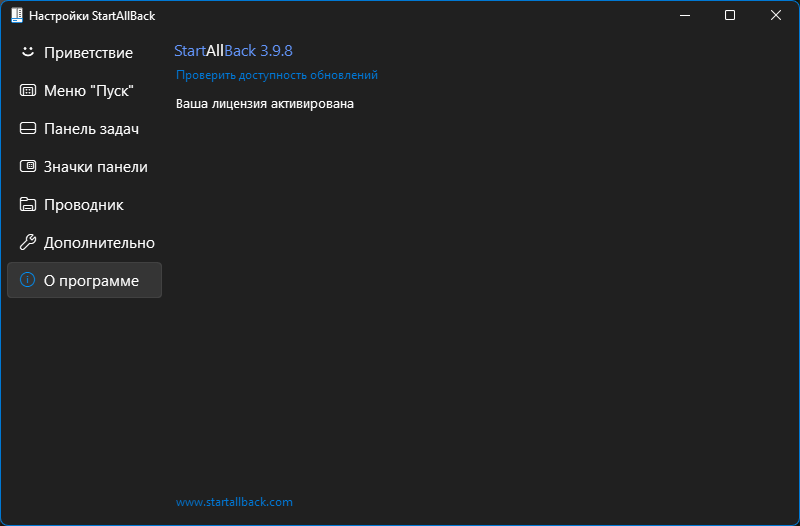Click the folder icon beside Проводник
800x526 pixels.
(x=28, y=204)
